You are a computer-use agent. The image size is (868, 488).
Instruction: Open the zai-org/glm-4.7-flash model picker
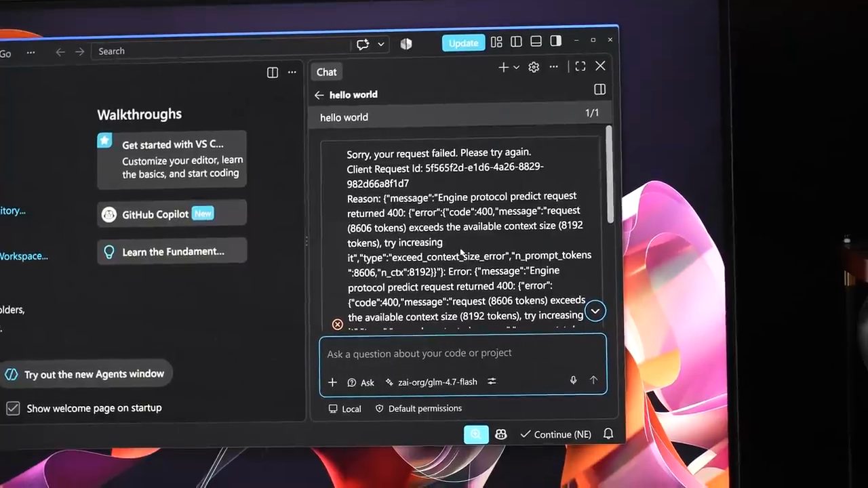point(431,382)
